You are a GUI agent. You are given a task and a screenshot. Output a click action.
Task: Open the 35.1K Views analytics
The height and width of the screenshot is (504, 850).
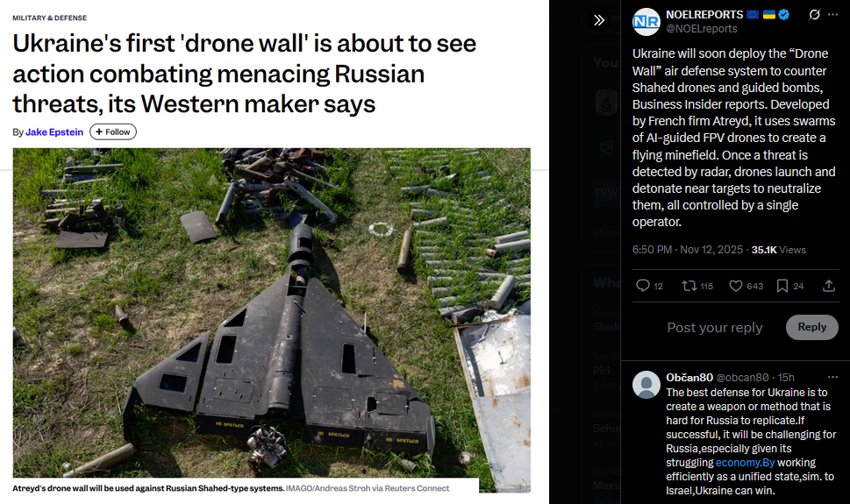778,250
